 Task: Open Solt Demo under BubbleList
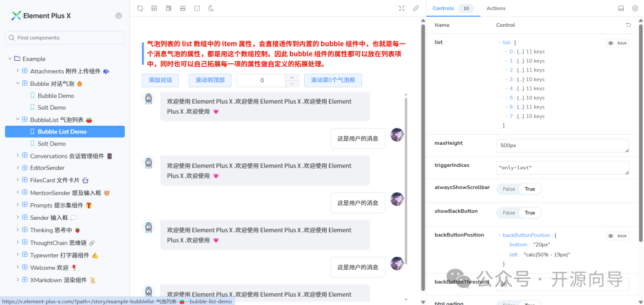(52, 144)
